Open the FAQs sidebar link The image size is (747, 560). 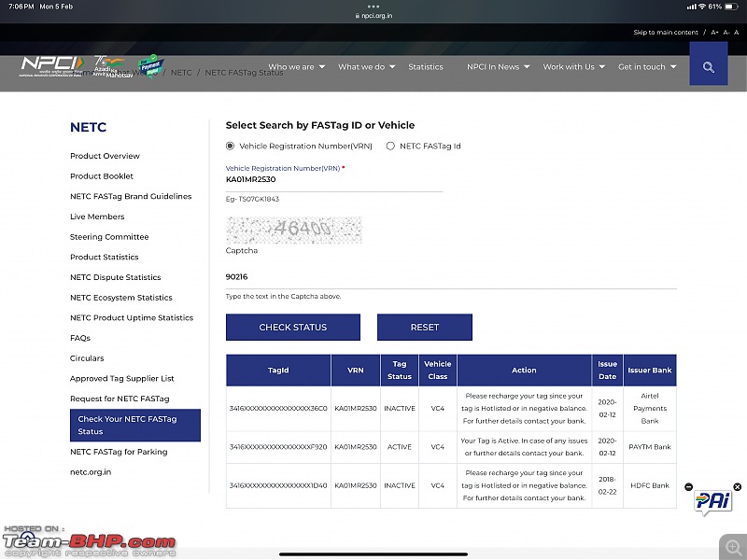80,338
